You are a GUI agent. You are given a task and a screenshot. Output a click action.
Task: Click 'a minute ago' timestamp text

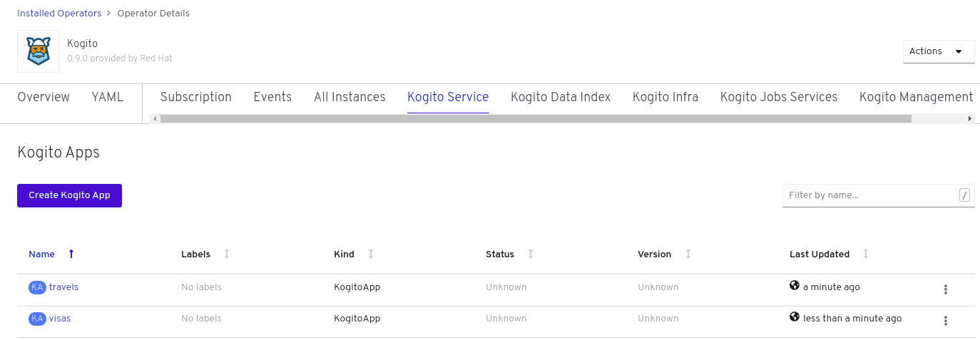(832, 287)
